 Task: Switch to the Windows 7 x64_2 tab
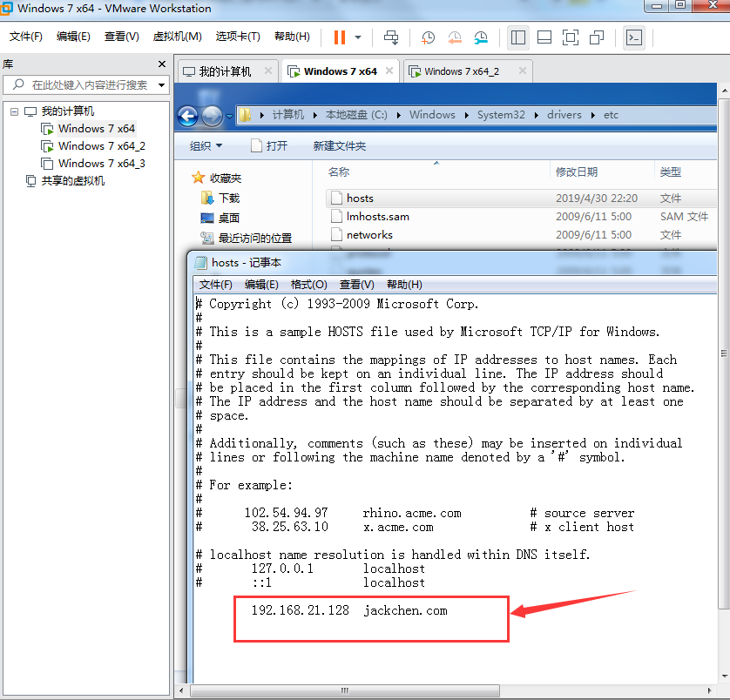(x=462, y=71)
